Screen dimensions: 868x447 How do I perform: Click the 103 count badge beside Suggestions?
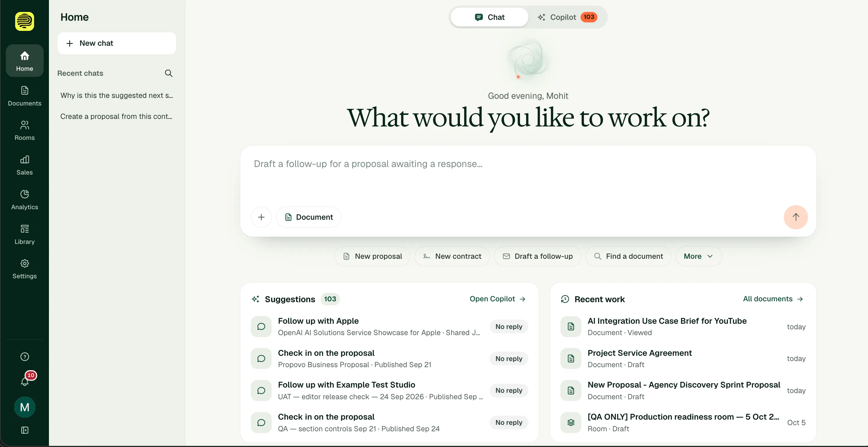330,299
